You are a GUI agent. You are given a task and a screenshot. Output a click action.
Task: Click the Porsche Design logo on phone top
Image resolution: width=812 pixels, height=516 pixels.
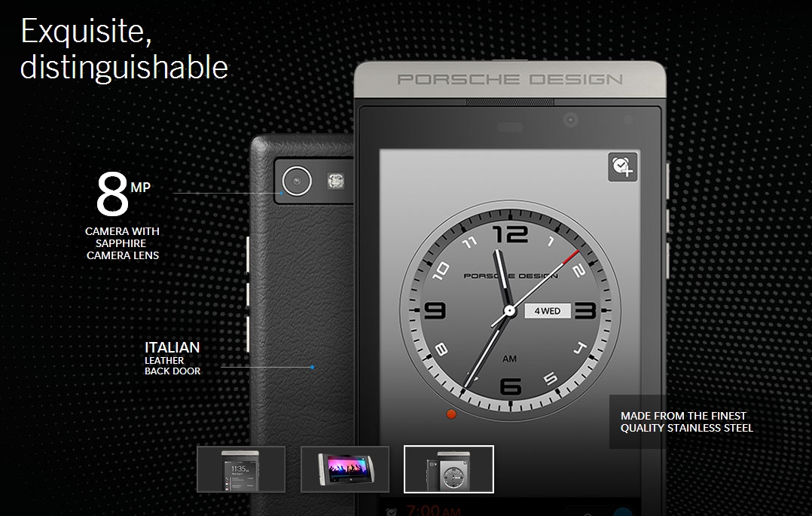[x=510, y=79]
